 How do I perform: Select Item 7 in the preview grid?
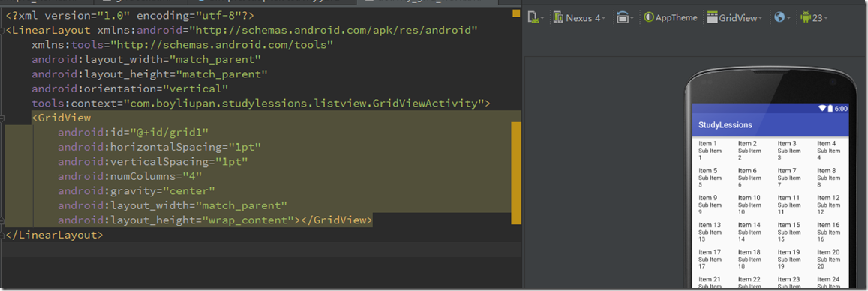(789, 177)
